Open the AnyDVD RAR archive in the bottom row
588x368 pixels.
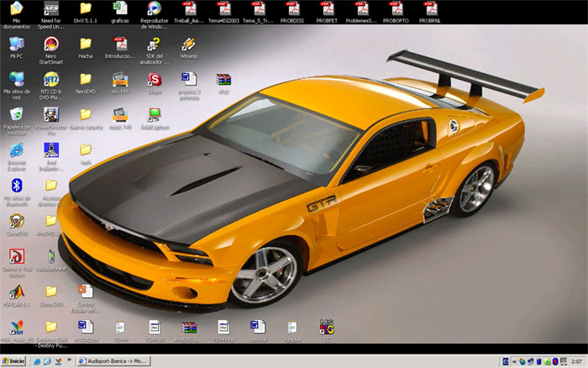click(189, 328)
